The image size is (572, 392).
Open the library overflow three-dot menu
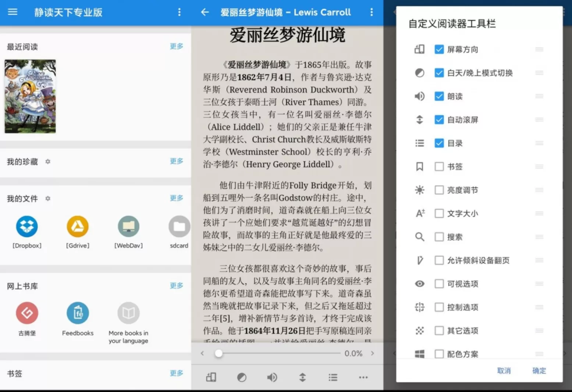coord(179,12)
